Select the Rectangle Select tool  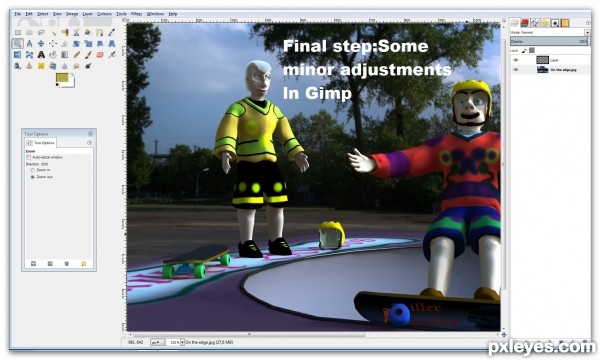pos(18,33)
